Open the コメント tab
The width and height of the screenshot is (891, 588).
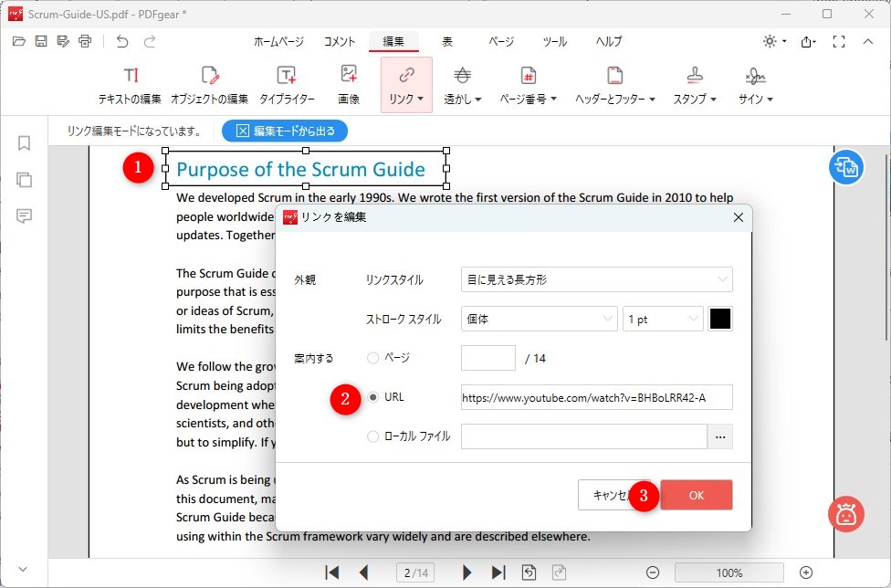pyautogui.click(x=339, y=41)
